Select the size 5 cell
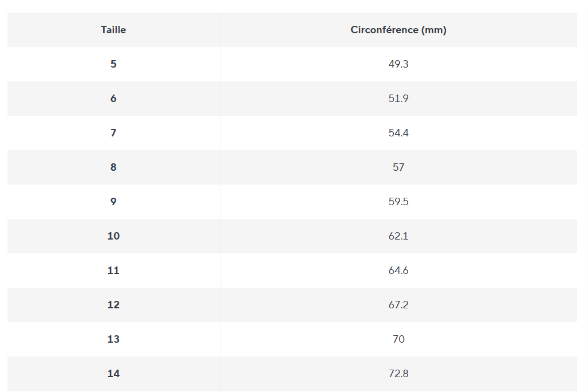The image size is (588, 392). point(113,64)
